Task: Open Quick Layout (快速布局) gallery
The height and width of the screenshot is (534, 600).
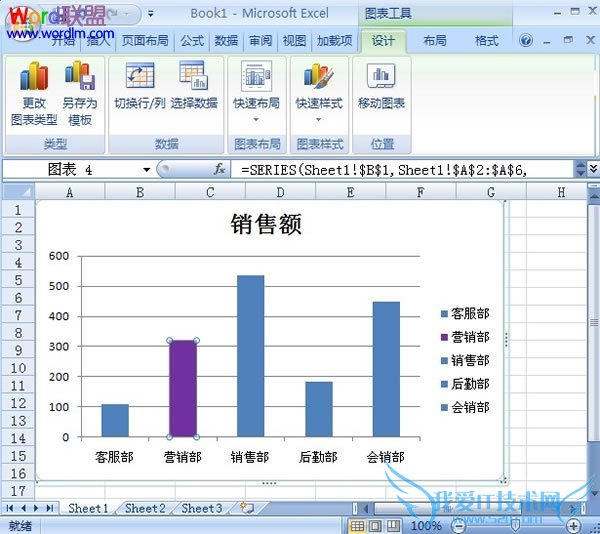Action: coord(256,91)
